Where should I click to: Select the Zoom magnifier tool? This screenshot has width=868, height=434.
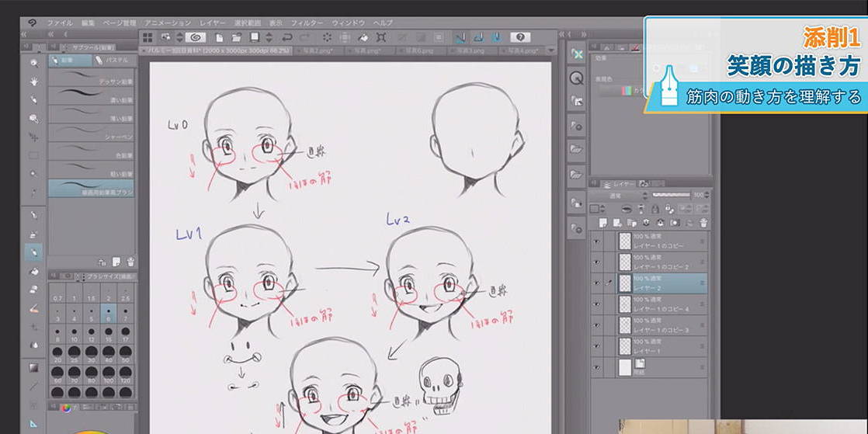coord(33,63)
